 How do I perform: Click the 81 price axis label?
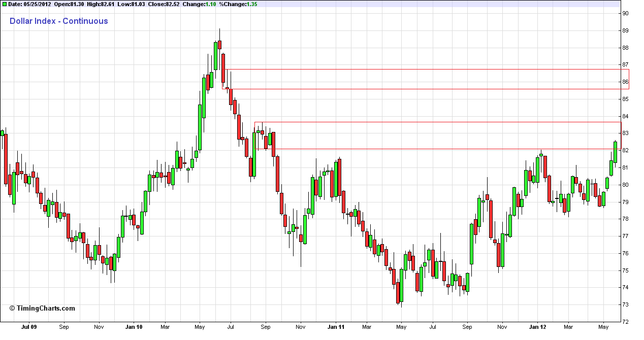(625, 167)
